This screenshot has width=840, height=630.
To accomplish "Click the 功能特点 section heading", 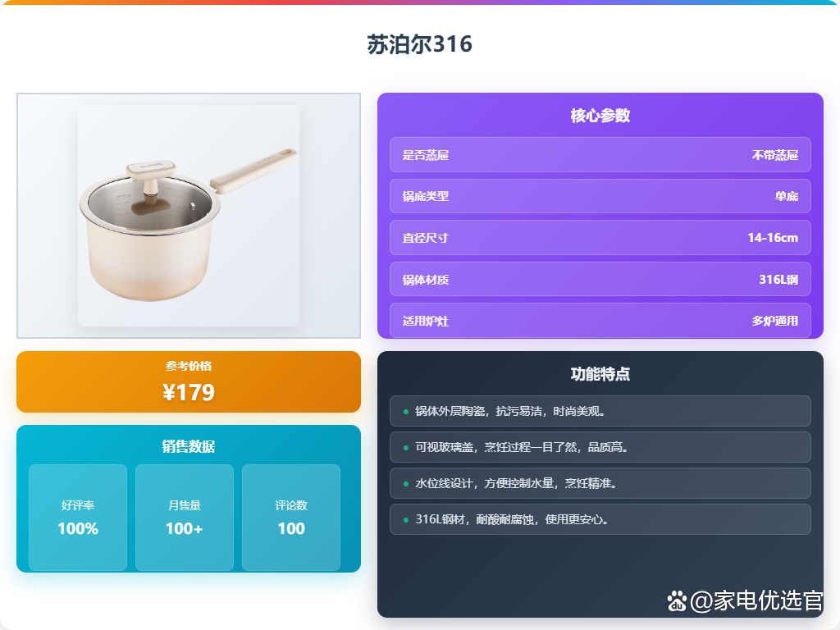I will pyautogui.click(x=600, y=374).
